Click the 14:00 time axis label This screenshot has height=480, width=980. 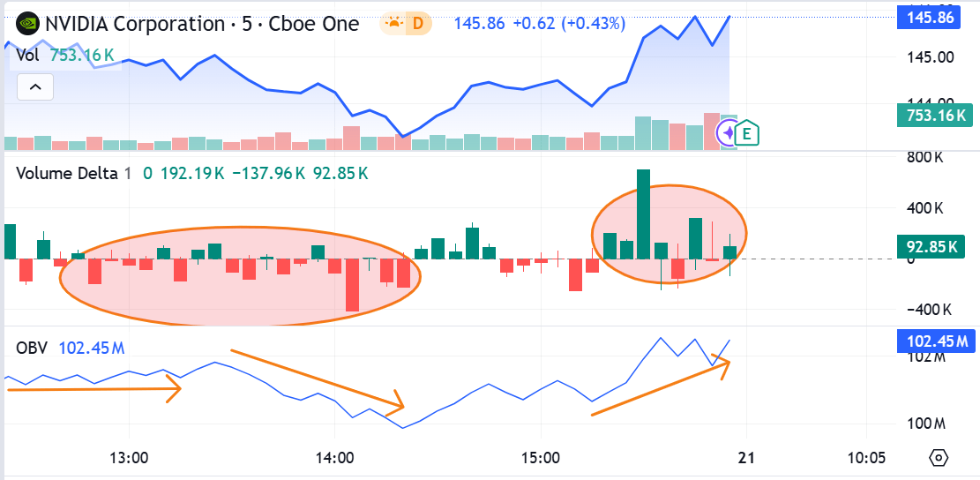(334, 458)
